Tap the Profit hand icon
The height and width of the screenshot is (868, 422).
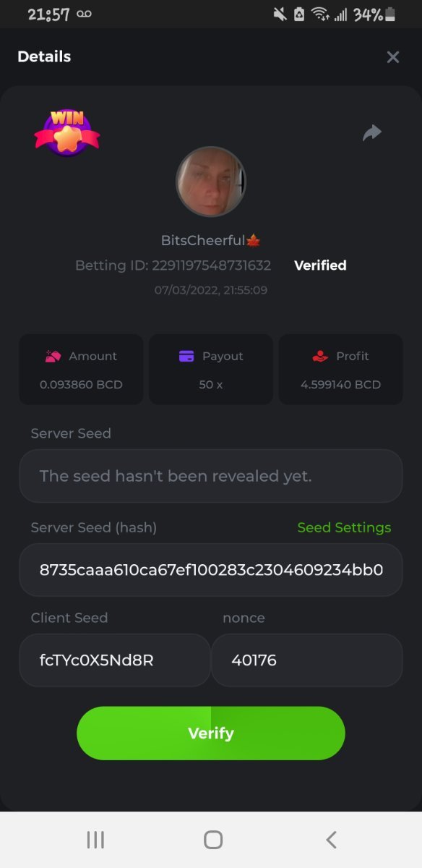pyautogui.click(x=321, y=356)
